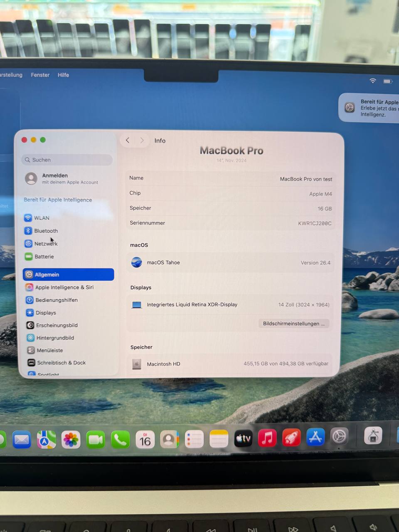
Task: Click '455,15 GB von 494,38 GB verfügbar'
Action: tap(286, 364)
